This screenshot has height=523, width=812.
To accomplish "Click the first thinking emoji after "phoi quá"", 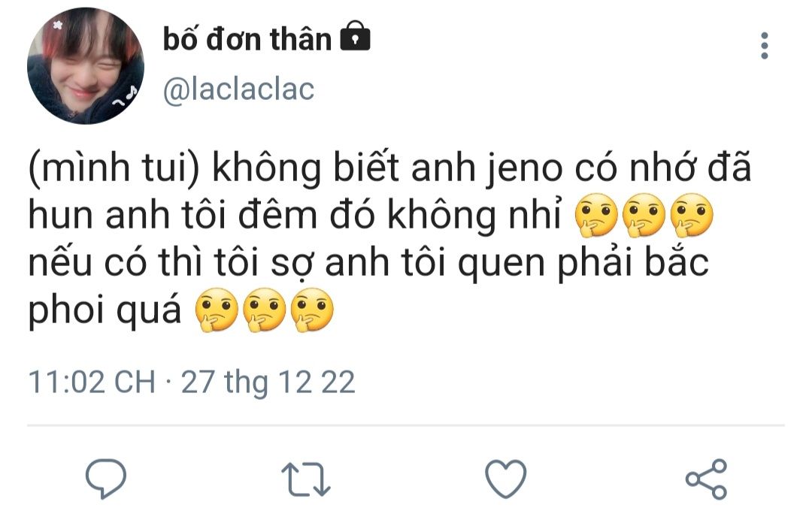I will [217, 310].
